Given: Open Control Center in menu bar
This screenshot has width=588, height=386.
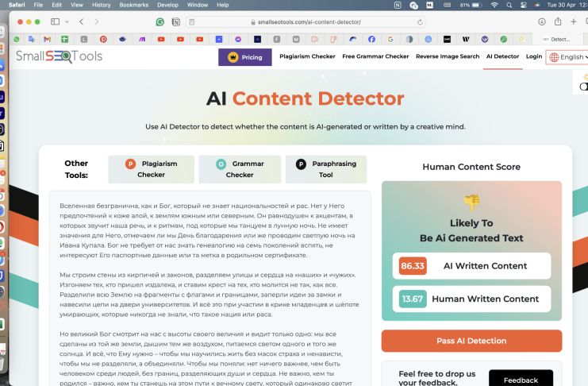Looking at the screenshot, I should pyautogui.click(x=524, y=5).
